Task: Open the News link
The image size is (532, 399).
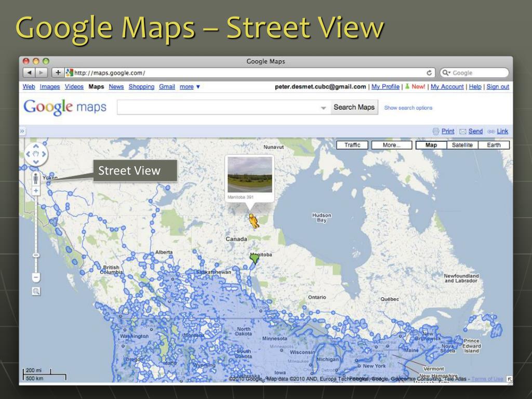Action: point(116,87)
